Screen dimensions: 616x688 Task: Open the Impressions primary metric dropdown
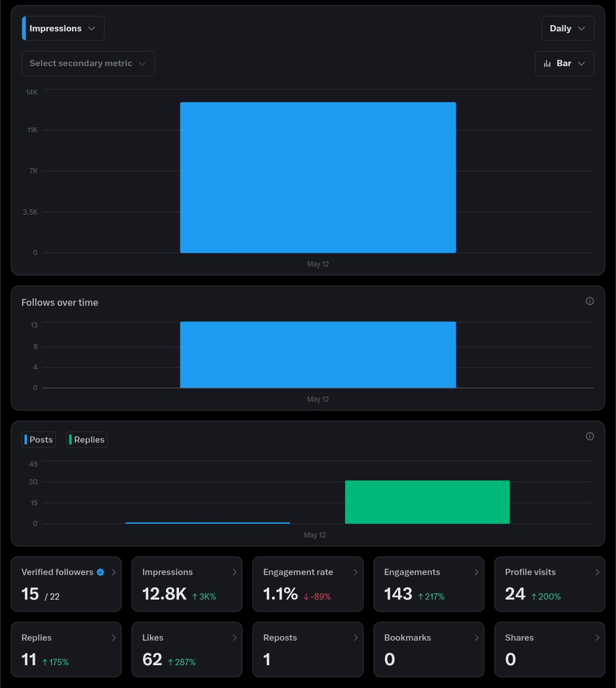click(63, 28)
